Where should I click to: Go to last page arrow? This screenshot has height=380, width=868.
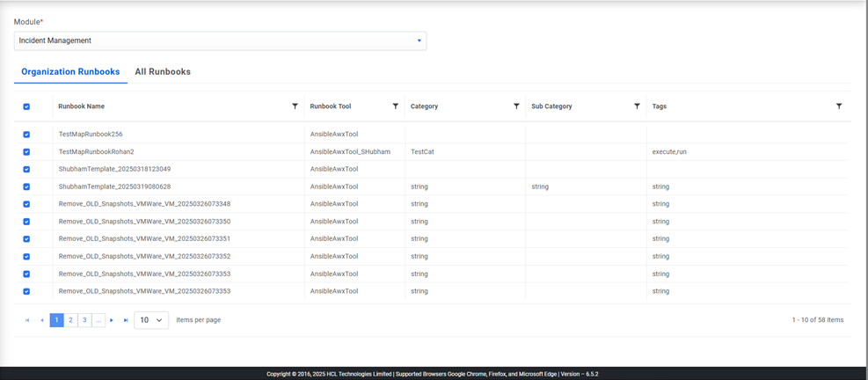click(126, 320)
